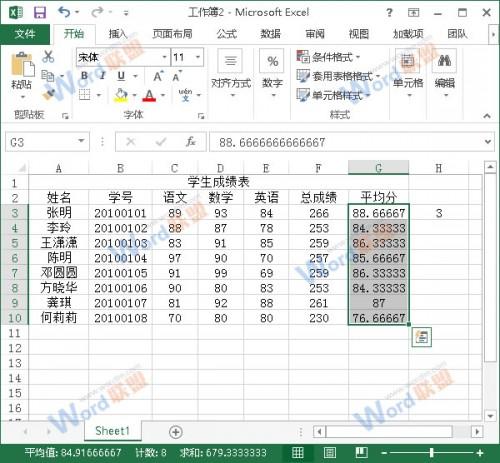The width and height of the screenshot is (500, 463).
Task: Expand underline style dropdown arrow
Action: coord(135,76)
